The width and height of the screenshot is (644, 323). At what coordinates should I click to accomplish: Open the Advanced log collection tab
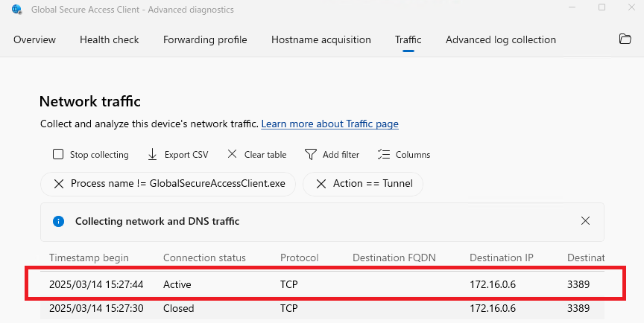500,39
